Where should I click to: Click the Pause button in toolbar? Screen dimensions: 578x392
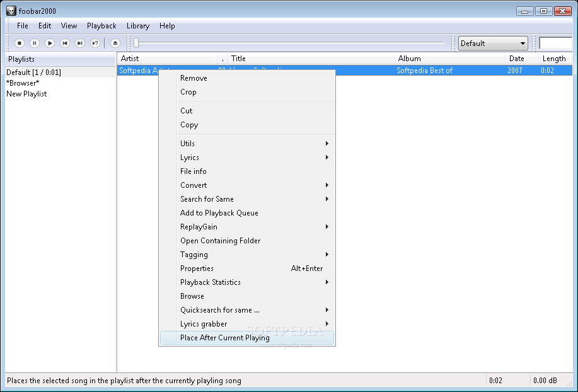pos(35,43)
